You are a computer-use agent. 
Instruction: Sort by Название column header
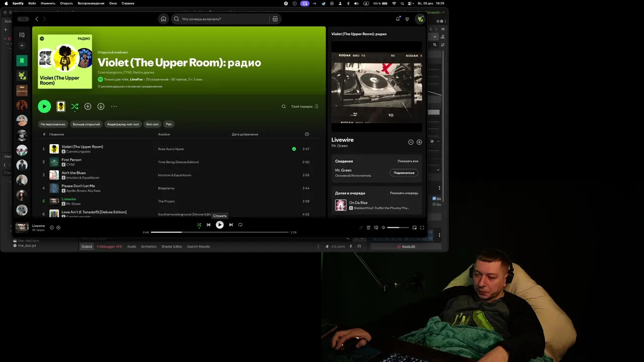[x=56, y=134]
